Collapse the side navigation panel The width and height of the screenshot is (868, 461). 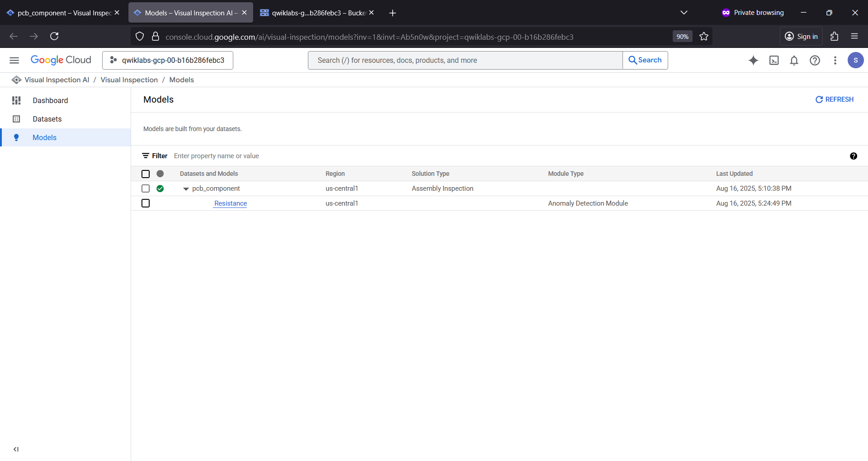point(16,449)
